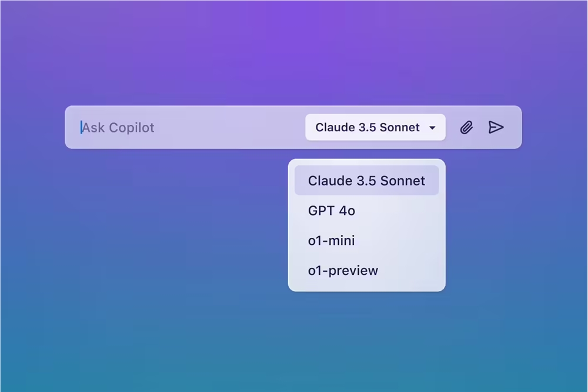
Task: Select Claude 3.5 Sonnet in the list
Action: (366, 181)
